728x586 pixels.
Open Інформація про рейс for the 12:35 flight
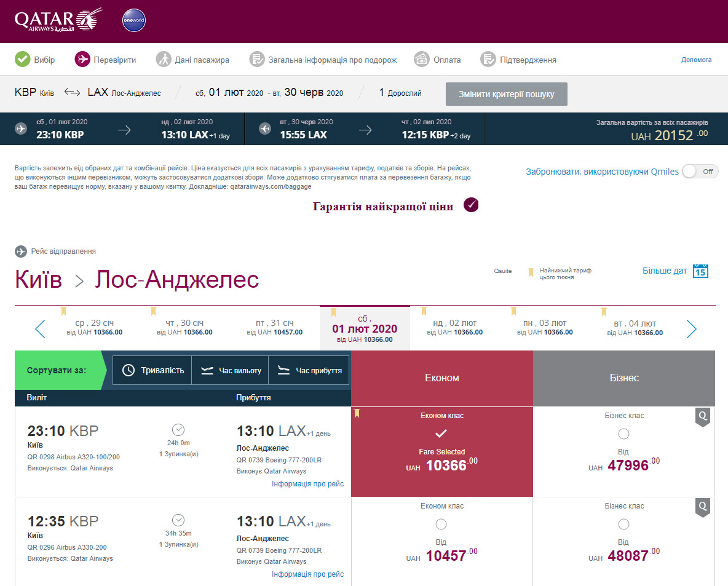point(307,574)
